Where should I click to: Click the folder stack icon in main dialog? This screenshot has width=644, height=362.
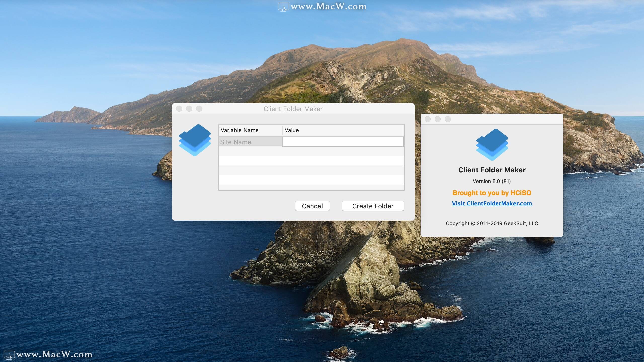point(195,140)
